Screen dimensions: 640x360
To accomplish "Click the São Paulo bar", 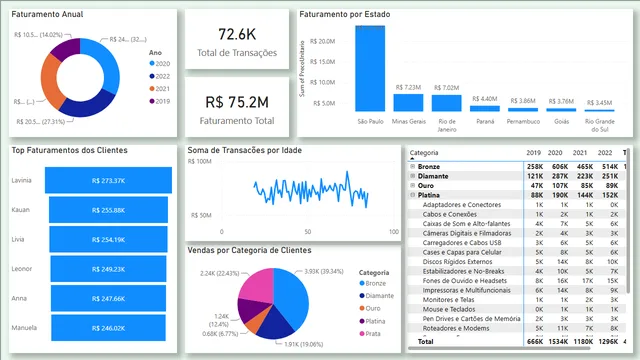I will (x=370, y=69).
